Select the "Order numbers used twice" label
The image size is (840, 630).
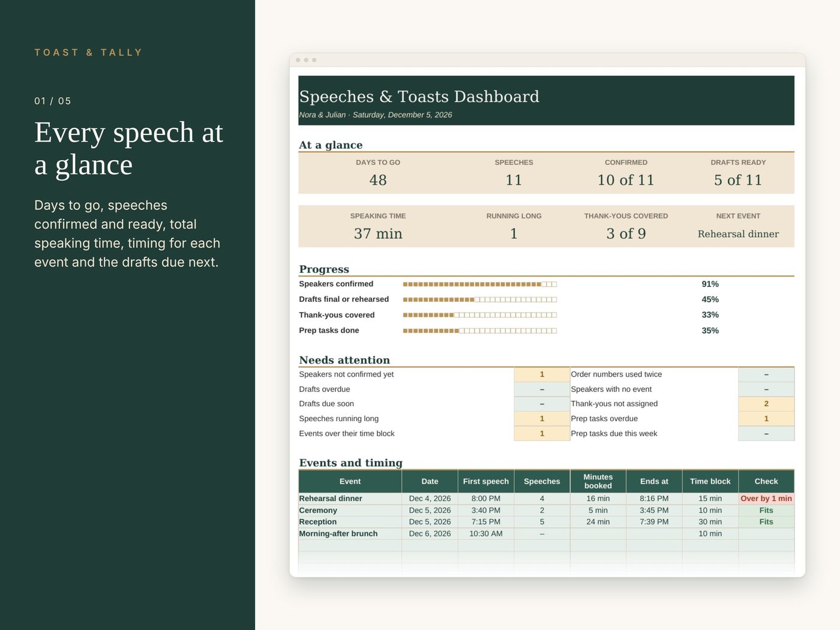pos(616,374)
